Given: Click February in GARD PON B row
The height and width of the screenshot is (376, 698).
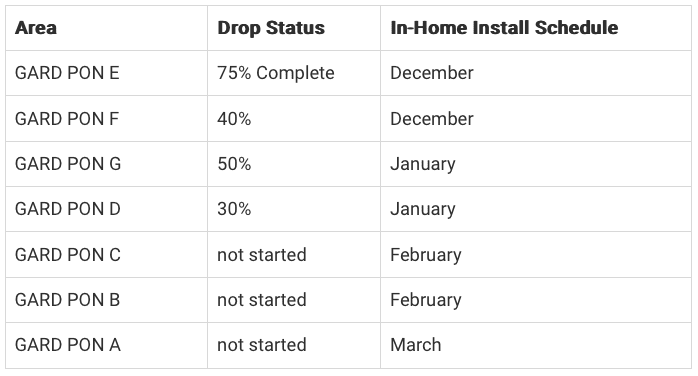Looking at the screenshot, I should click(x=426, y=300).
